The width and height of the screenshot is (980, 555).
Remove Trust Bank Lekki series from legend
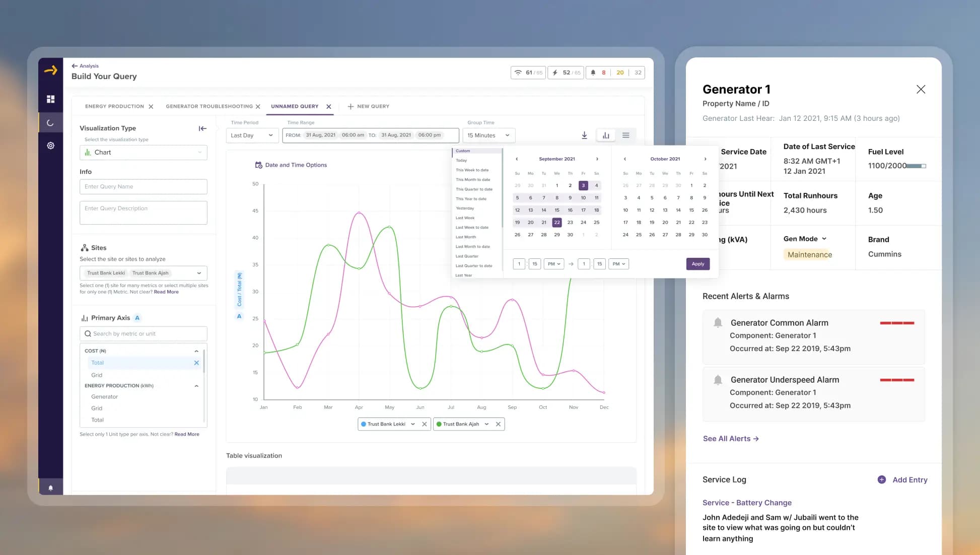pos(424,424)
